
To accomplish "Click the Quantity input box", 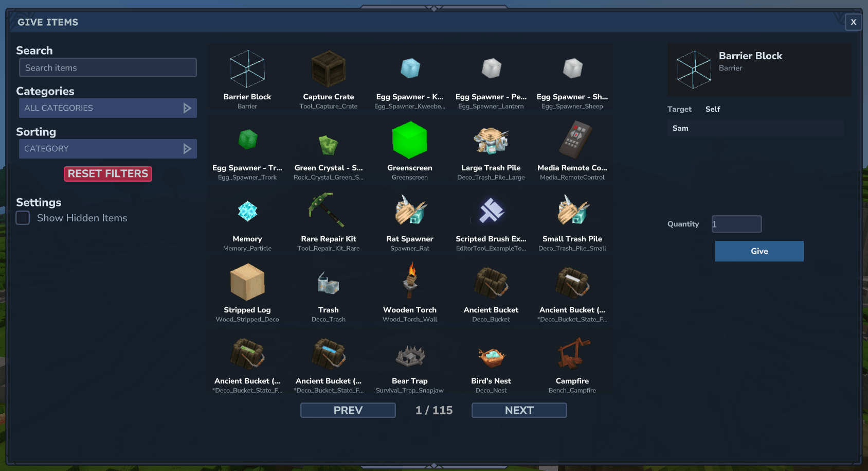I will (736, 224).
